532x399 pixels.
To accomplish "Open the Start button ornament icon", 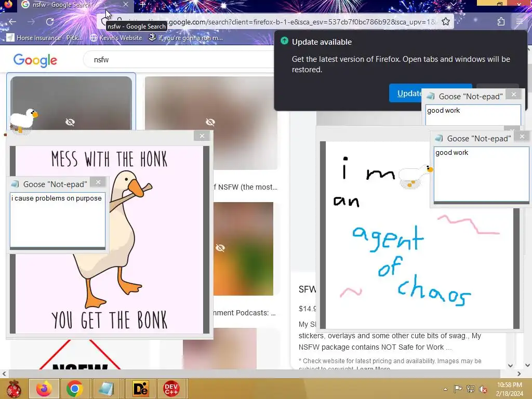I will (14, 389).
